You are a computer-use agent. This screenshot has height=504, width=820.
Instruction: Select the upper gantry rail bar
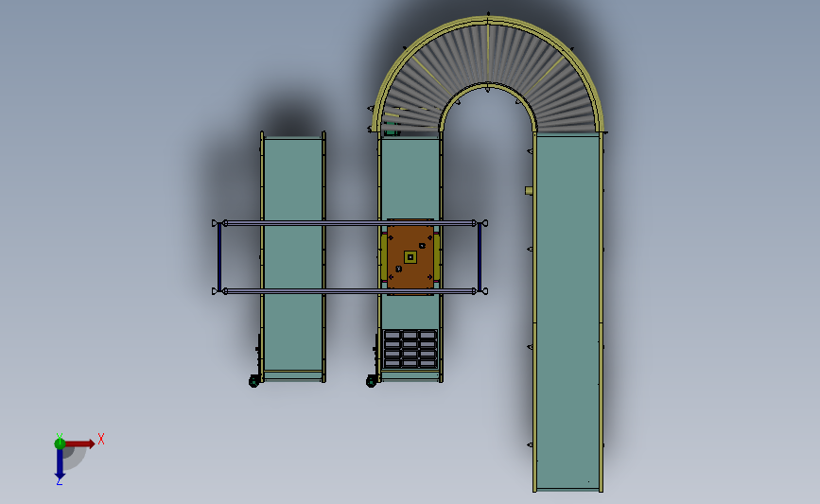pyautogui.click(x=349, y=223)
